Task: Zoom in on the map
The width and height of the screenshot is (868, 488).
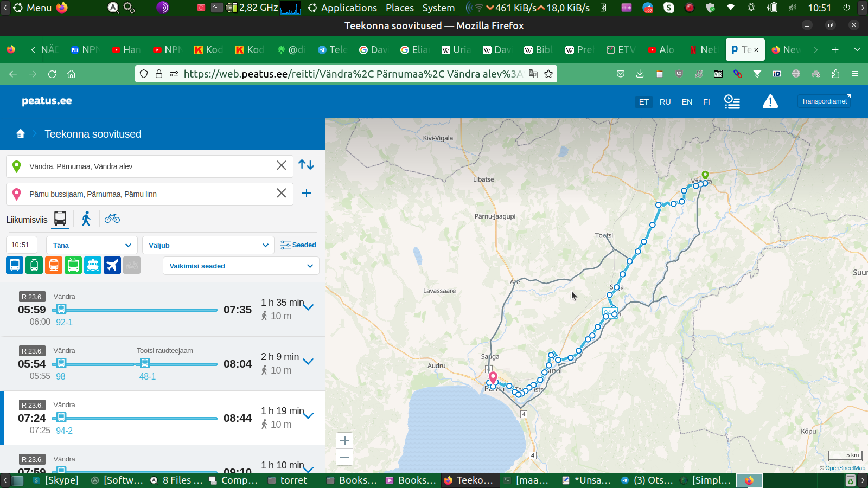Action: [x=344, y=441]
